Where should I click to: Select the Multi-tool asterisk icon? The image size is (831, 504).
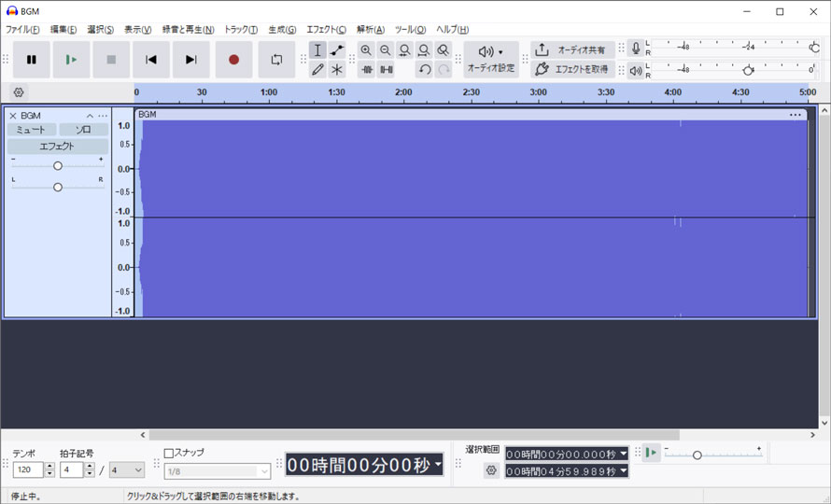(337, 69)
